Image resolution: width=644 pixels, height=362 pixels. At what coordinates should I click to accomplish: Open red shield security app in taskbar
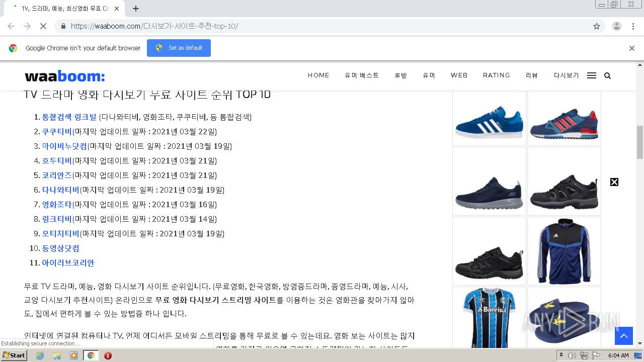coord(108,355)
